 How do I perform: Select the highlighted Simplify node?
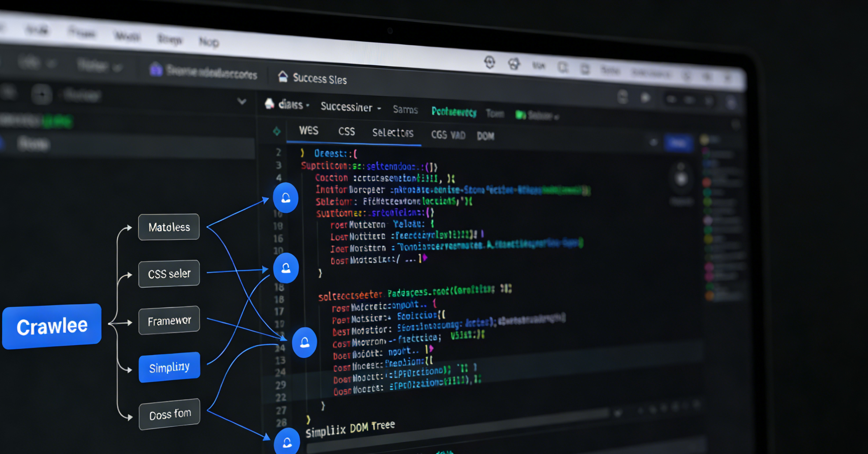[x=169, y=367]
